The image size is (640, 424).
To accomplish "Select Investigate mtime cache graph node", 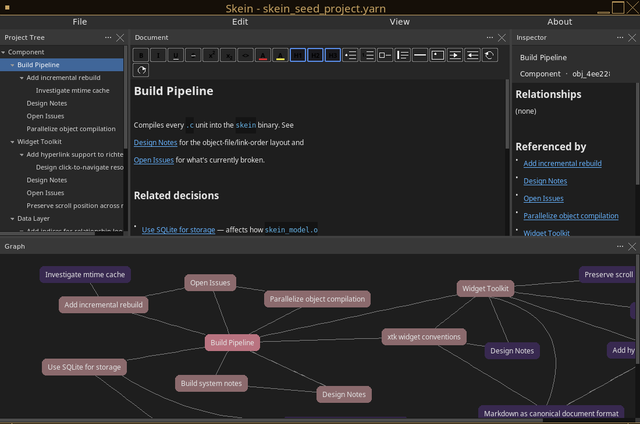I will [x=85, y=275].
